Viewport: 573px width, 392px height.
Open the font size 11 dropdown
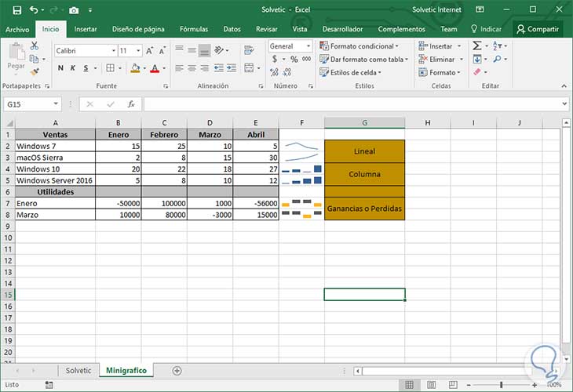point(138,51)
